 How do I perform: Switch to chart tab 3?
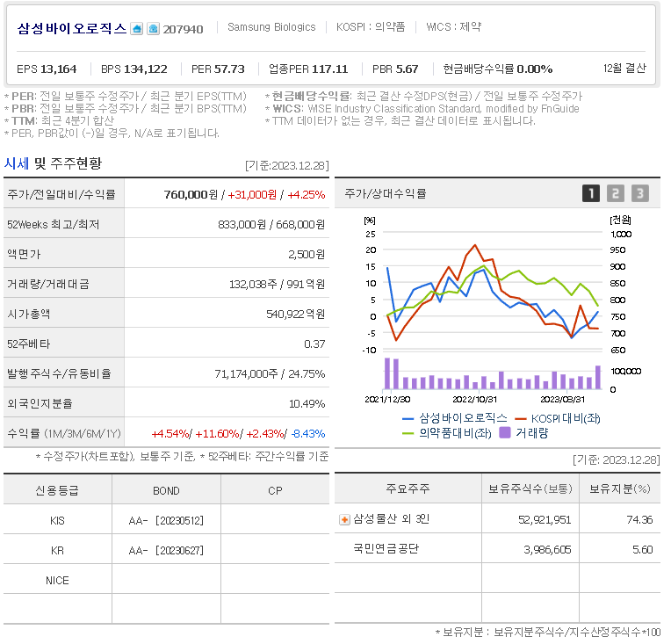640,193
